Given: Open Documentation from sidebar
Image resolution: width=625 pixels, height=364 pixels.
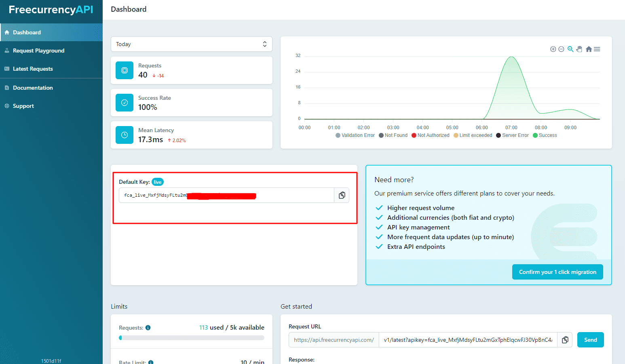Looking at the screenshot, I should coord(51,88).
